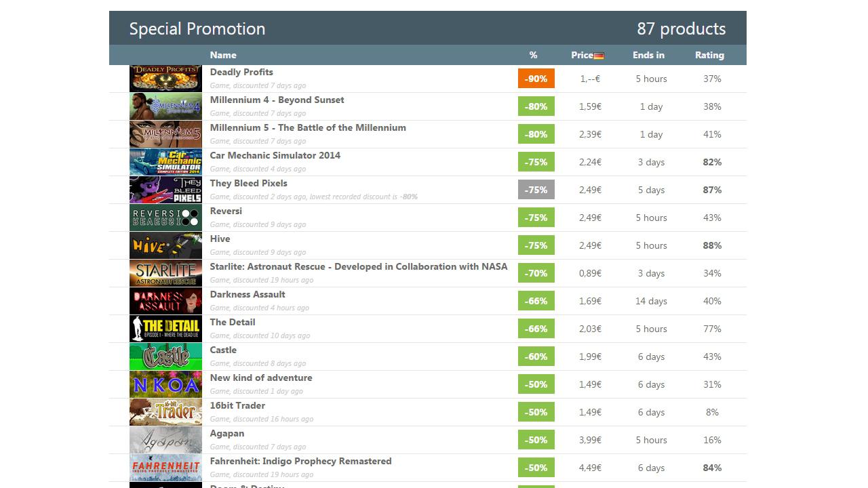Open the Deadly Profits game thumbnail

coord(165,79)
